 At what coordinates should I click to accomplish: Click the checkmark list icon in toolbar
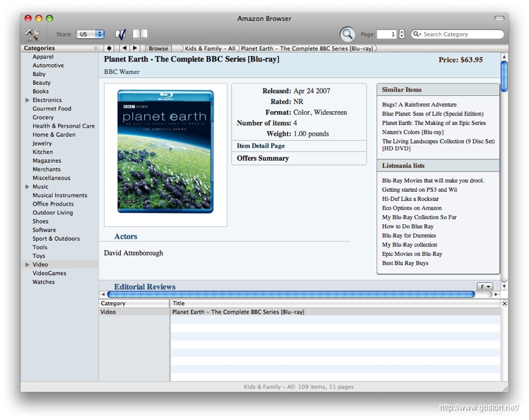(120, 34)
